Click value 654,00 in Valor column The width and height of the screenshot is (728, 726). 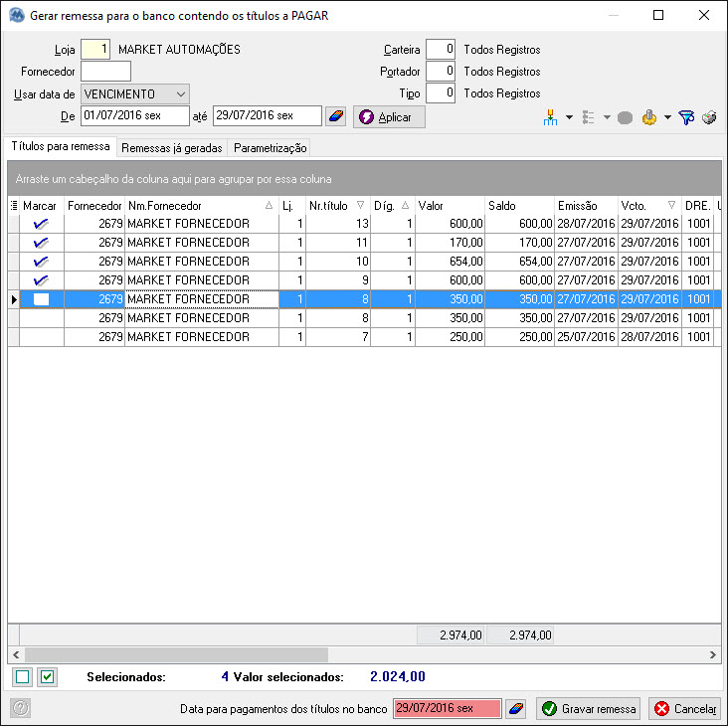point(466,262)
